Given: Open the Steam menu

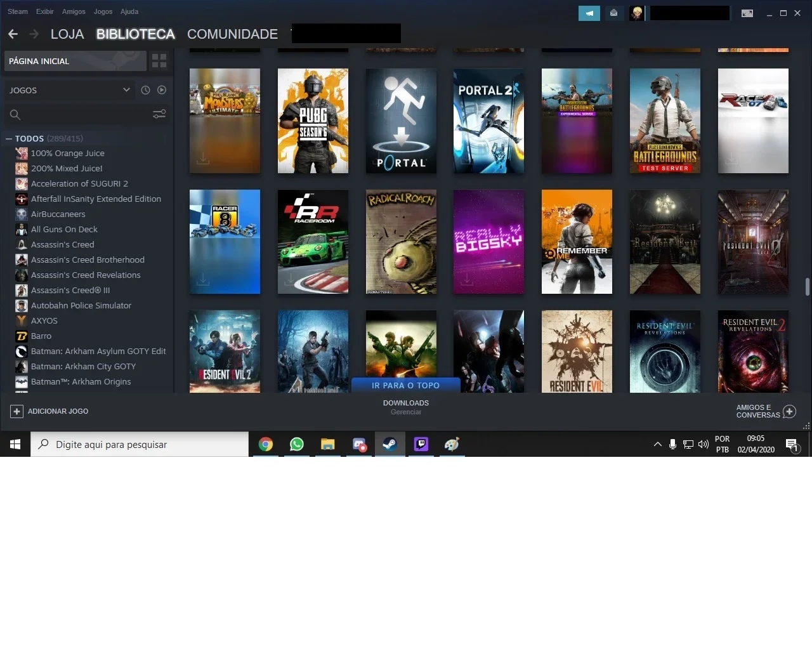Looking at the screenshot, I should point(18,11).
